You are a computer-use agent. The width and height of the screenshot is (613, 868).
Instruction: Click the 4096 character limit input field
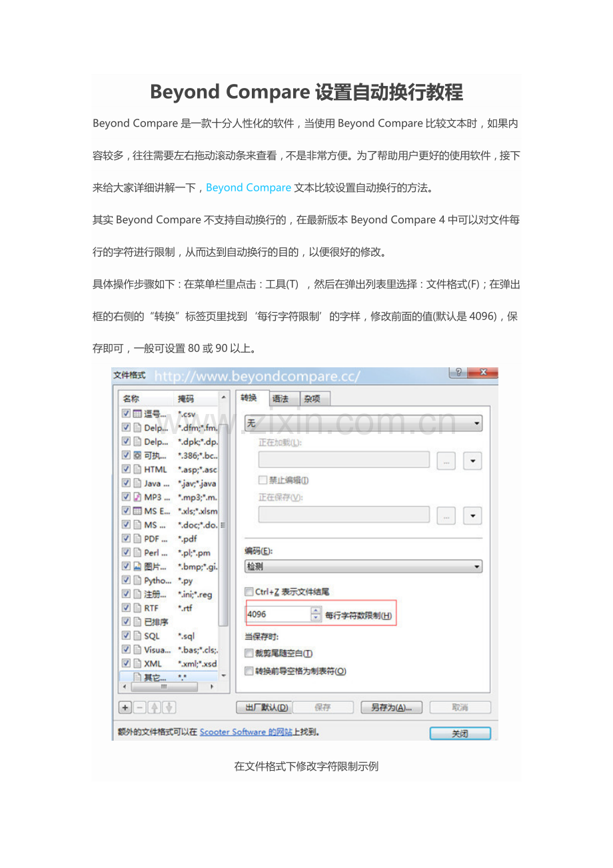coord(278,615)
